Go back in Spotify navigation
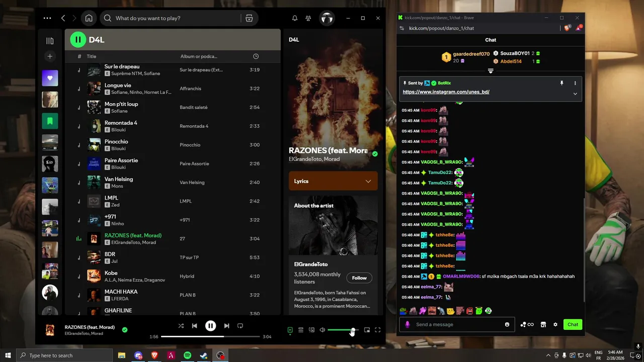Screen dimensions: 644x362 63,18
